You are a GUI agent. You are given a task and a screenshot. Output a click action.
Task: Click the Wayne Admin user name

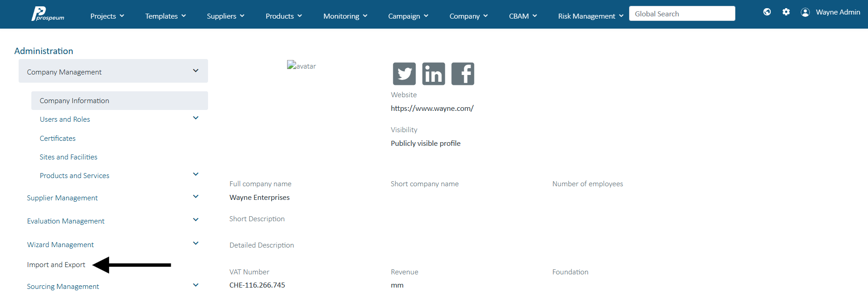[838, 12]
